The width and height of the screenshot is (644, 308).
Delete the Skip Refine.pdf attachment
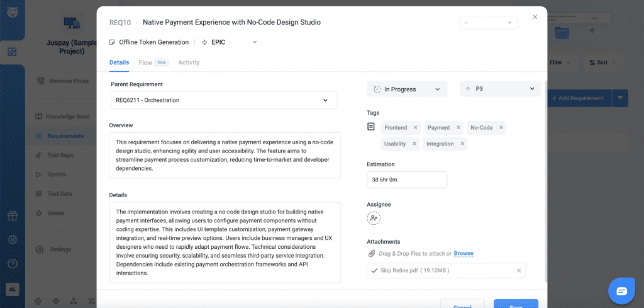click(519, 271)
